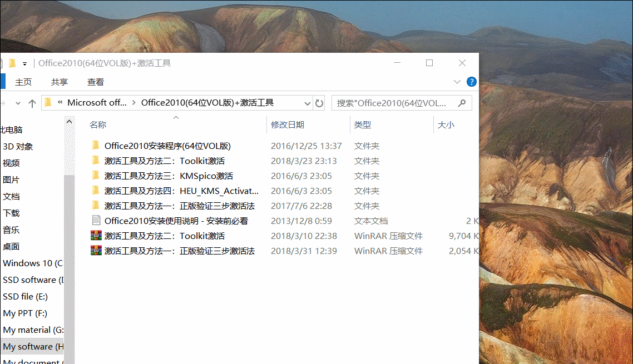
Task: Open recent locations dropdown arrow
Action: 18,103
